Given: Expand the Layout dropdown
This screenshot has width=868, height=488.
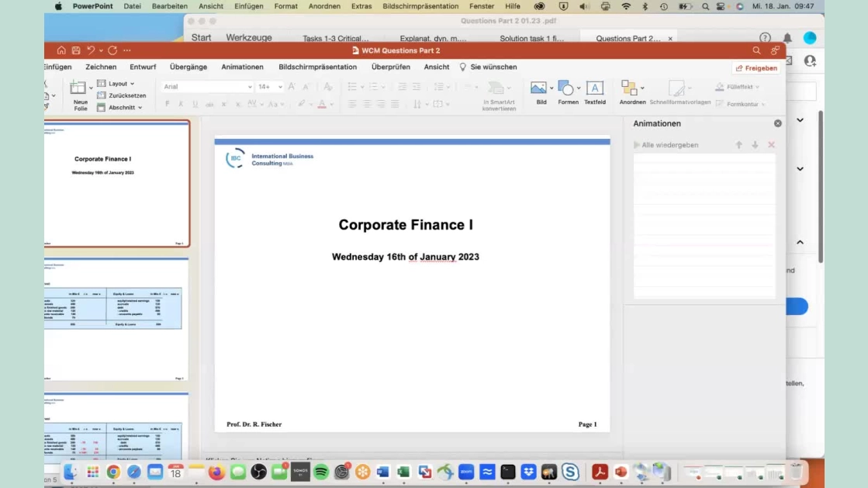Looking at the screenshot, I should [x=118, y=84].
